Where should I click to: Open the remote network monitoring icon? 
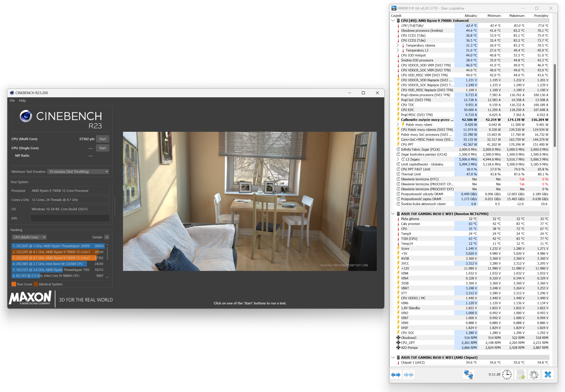click(x=468, y=375)
